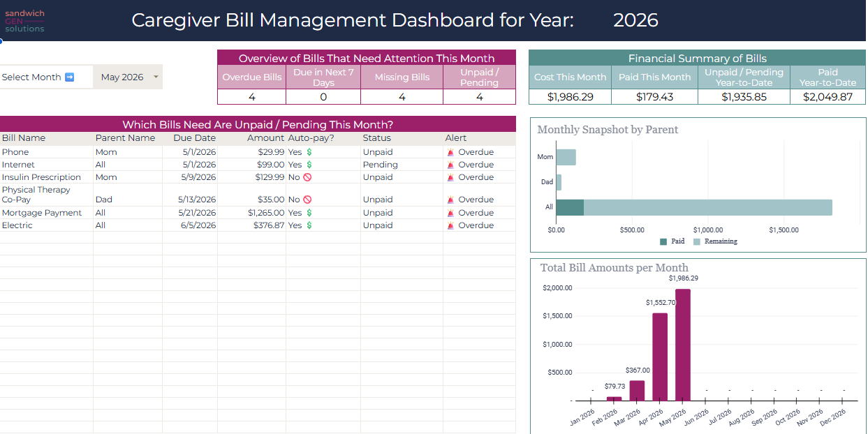This screenshot has width=868, height=434.
Task: Click the Financial Summary of Bills header
Action: 697,59
